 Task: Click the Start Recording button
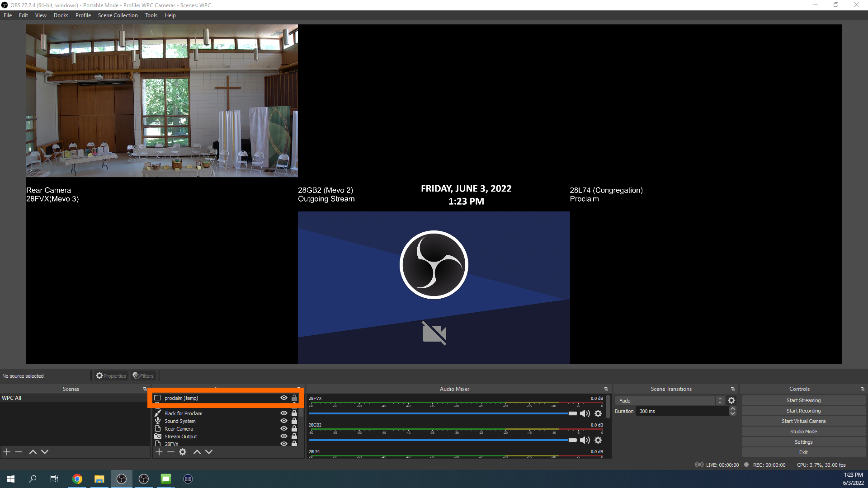click(x=803, y=411)
